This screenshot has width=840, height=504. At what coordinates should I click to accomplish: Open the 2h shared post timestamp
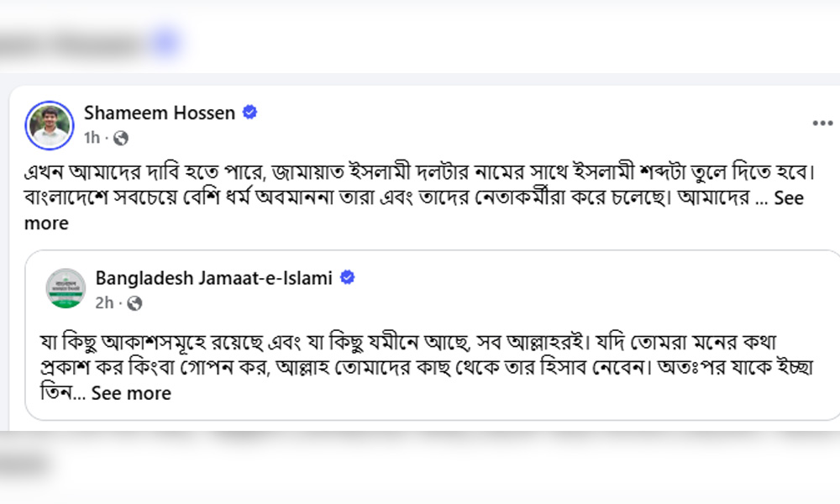coord(104,302)
